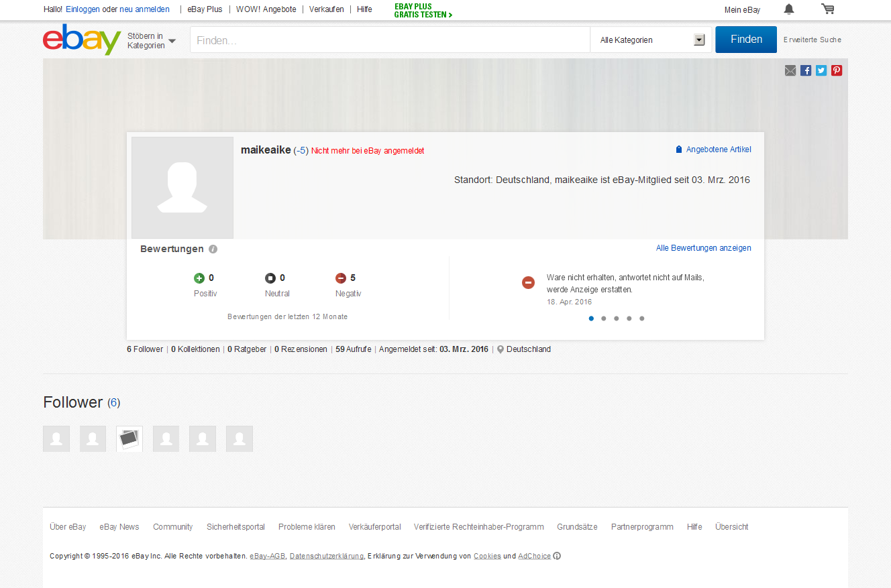Click the neu anmelden link
This screenshot has height=588, width=891.
pyautogui.click(x=144, y=9)
